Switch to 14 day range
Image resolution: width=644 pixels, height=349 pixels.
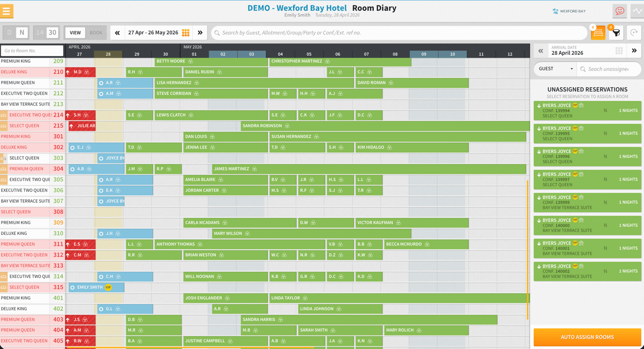(40, 33)
